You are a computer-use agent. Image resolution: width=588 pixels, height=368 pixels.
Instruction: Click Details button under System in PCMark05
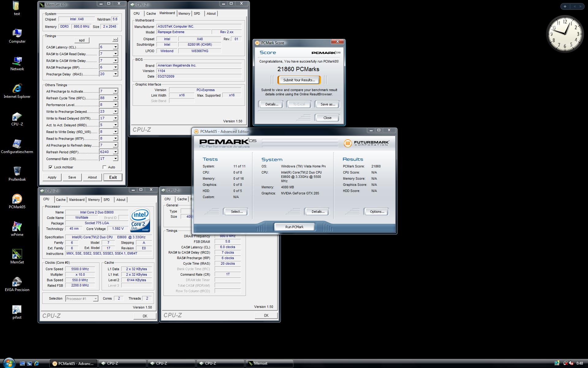[x=318, y=212]
